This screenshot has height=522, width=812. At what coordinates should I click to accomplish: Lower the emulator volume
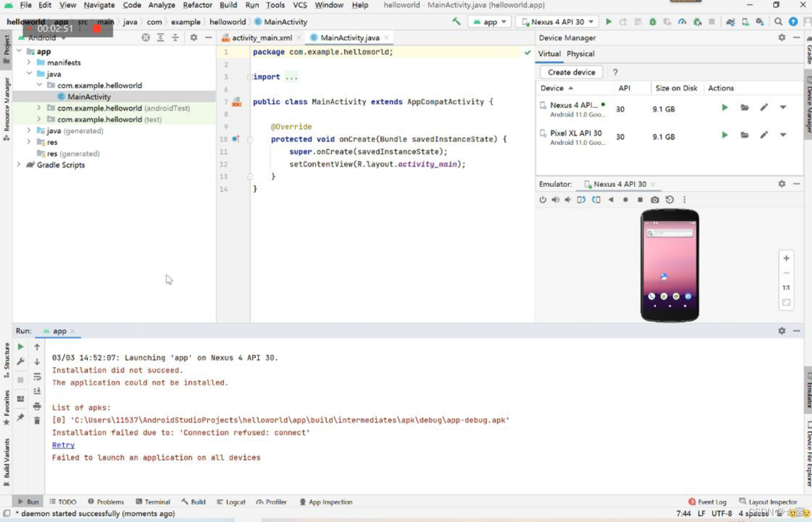click(568, 200)
